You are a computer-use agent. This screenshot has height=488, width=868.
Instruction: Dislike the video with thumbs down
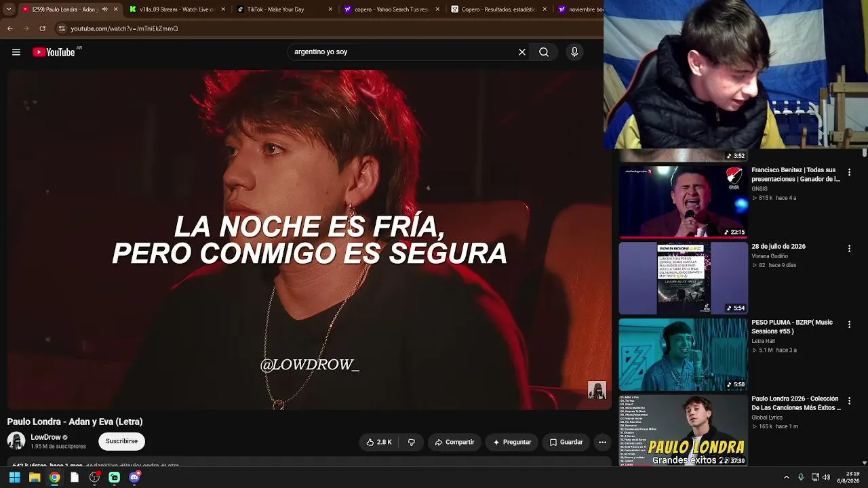pos(411,442)
